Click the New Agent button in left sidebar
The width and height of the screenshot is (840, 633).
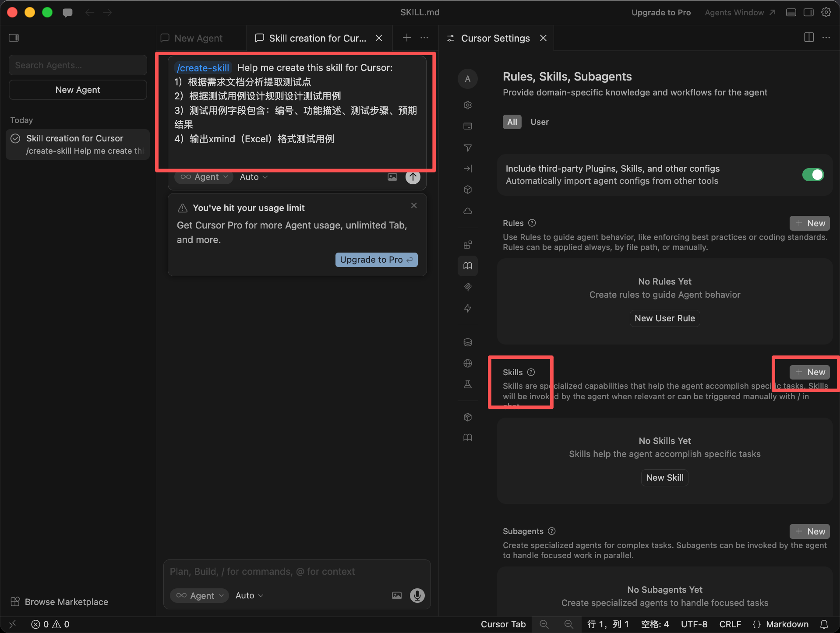tap(78, 90)
